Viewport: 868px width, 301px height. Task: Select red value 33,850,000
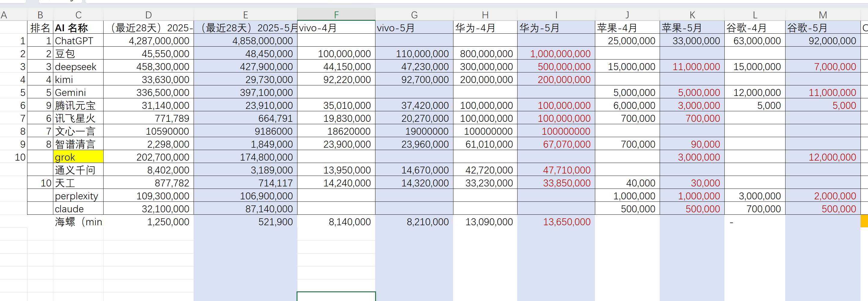(556, 183)
